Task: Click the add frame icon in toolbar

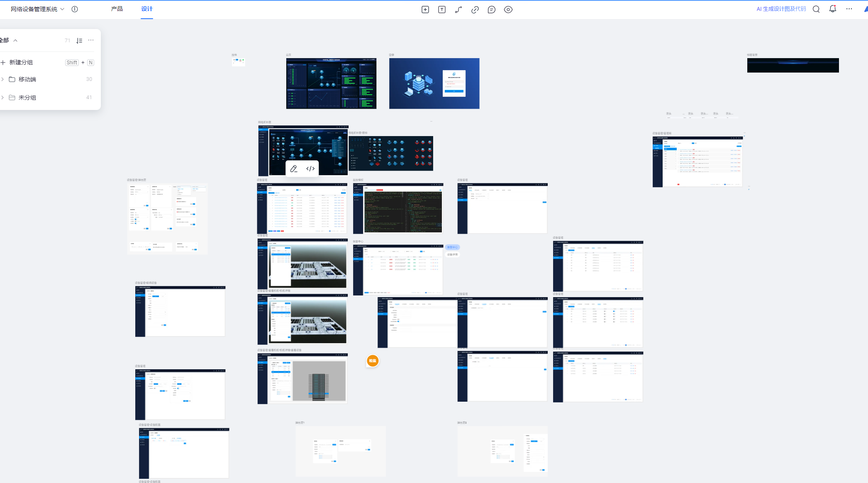Action: point(425,10)
